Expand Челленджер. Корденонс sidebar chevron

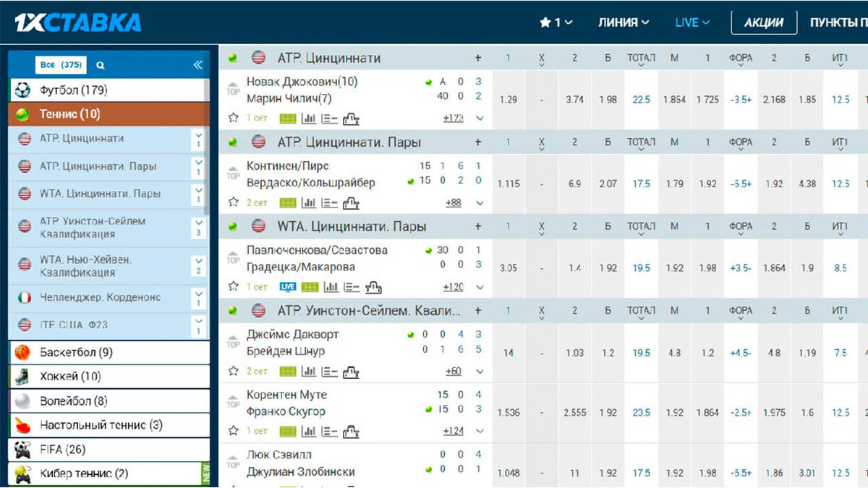point(198,298)
